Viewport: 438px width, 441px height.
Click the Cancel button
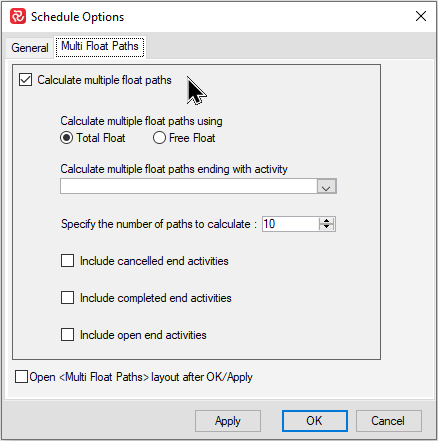tap(389, 421)
